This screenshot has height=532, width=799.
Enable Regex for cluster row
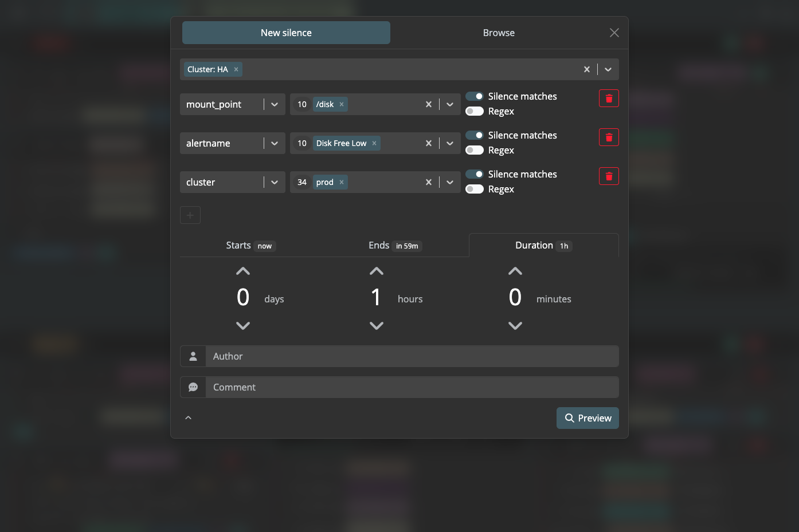tap(475, 189)
